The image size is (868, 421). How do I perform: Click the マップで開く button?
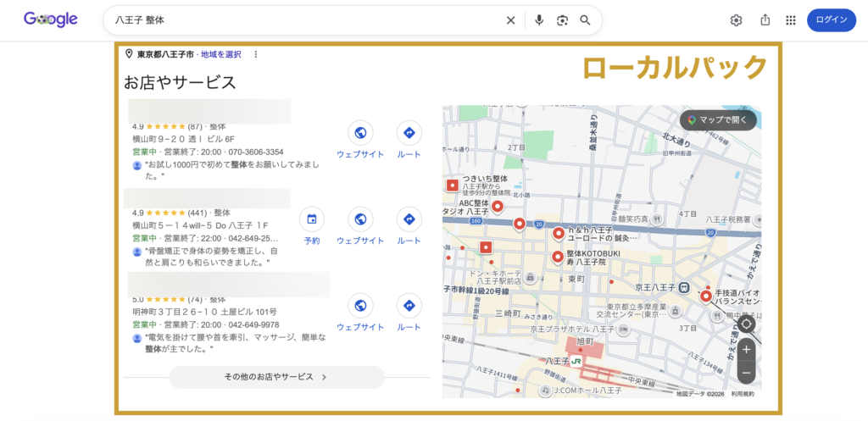click(718, 120)
